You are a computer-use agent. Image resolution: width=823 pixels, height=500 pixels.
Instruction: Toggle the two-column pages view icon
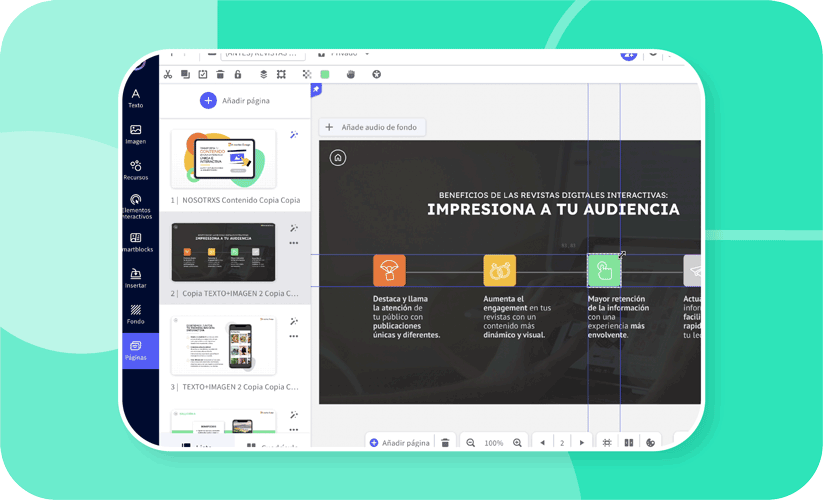(629, 443)
